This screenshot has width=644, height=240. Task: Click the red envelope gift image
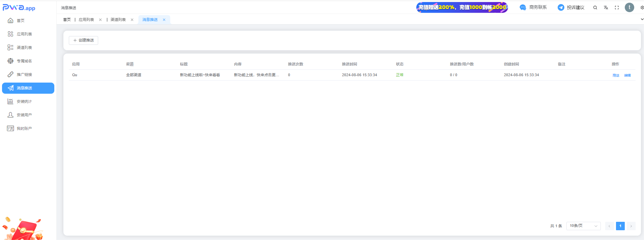(23, 229)
